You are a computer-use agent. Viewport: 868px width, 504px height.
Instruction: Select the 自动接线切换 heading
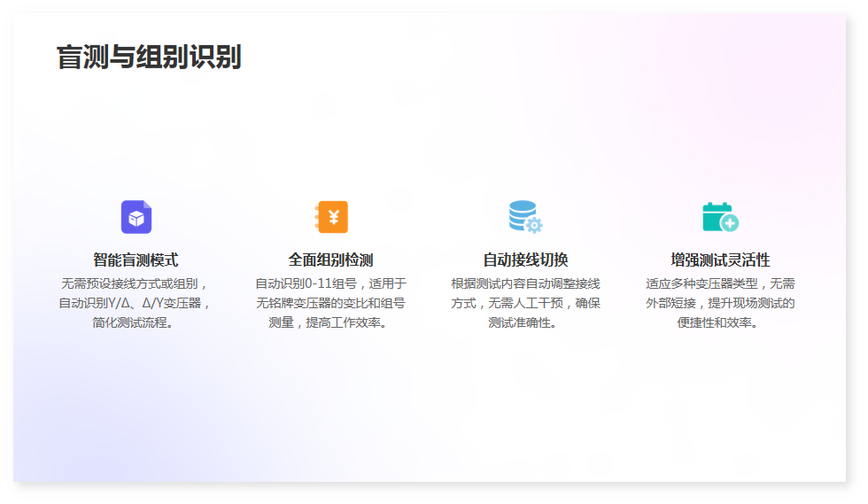coord(525,260)
